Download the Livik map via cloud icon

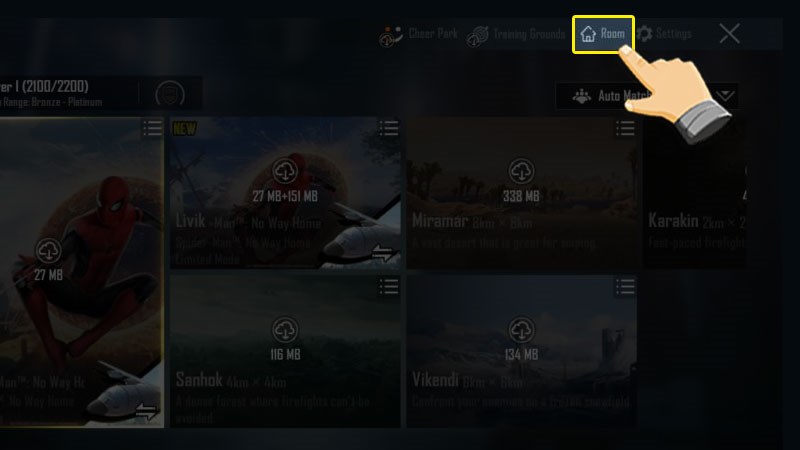pos(285,171)
